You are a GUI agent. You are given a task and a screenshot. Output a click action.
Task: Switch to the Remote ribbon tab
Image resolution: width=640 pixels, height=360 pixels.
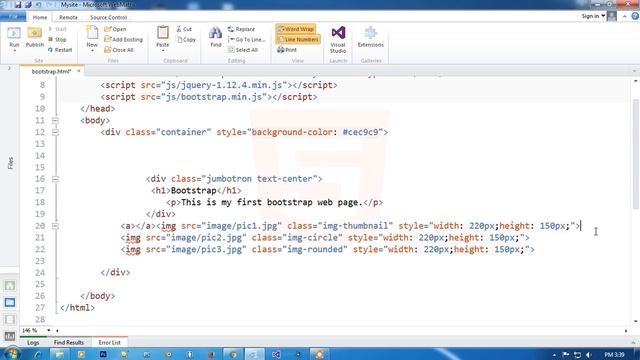click(x=68, y=17)
